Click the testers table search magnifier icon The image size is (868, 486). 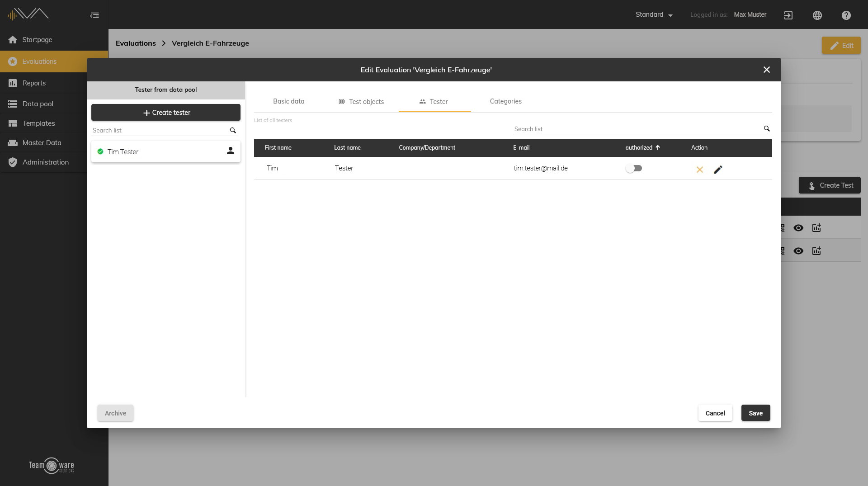[x=767, y=129]
